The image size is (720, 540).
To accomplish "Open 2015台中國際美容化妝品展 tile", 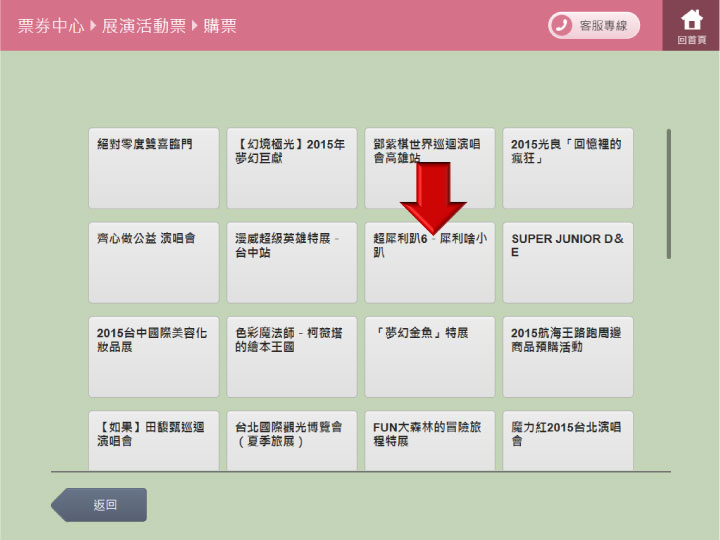I will [x=153, y=357].
